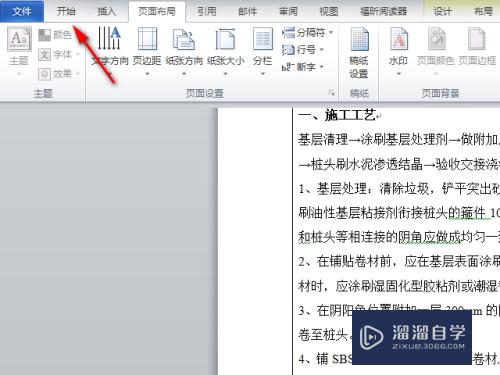
Task: Expand the 行号 dropdown arrow
Action: tap(322, 50)
